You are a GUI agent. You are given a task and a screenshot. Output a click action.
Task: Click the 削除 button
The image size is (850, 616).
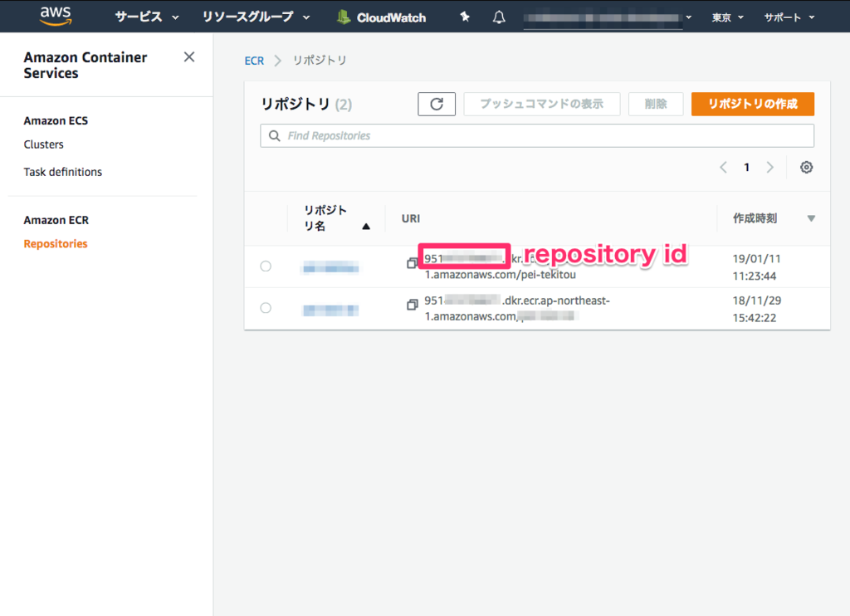tap(656, 104)
